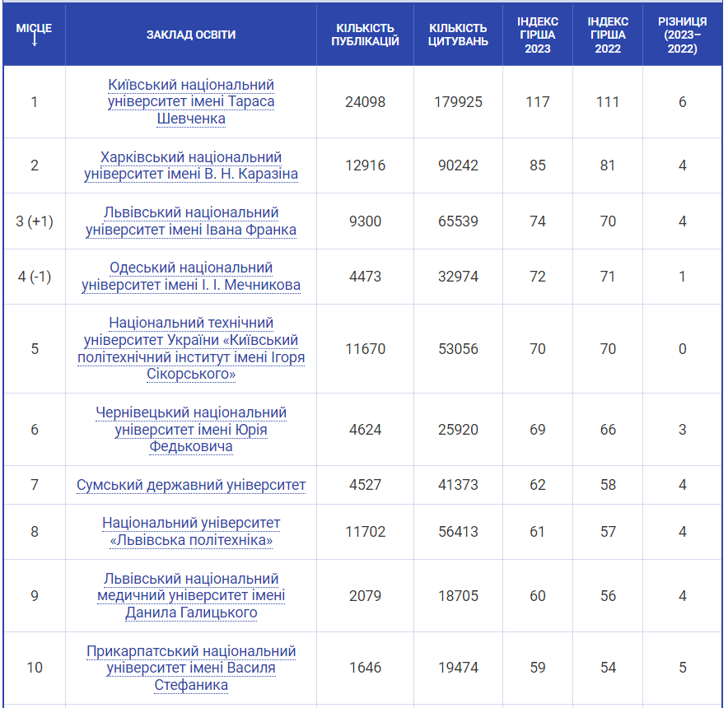
Task: Open Чернівецький національний університет імені Федьковича link
Action: click(191, 430)
